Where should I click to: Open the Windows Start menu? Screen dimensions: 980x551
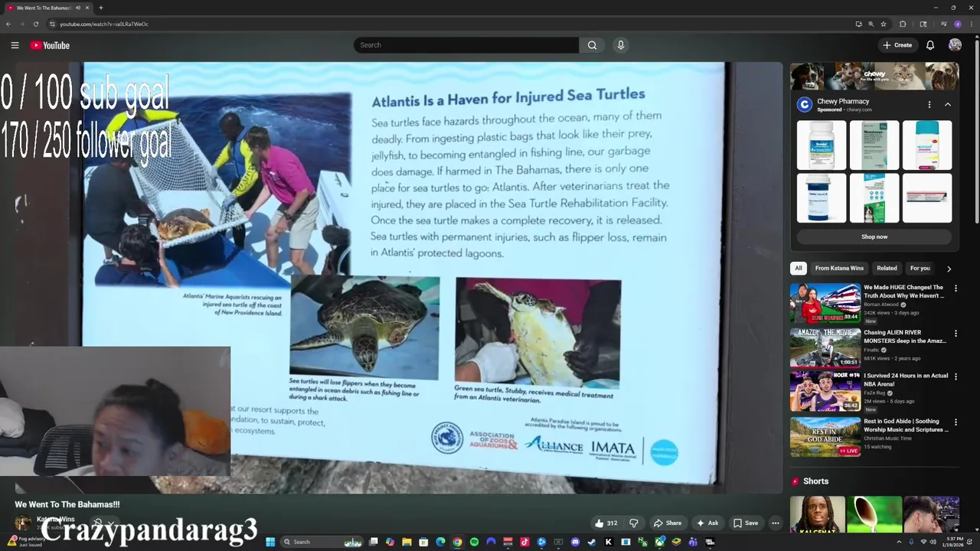coord(270,542)
